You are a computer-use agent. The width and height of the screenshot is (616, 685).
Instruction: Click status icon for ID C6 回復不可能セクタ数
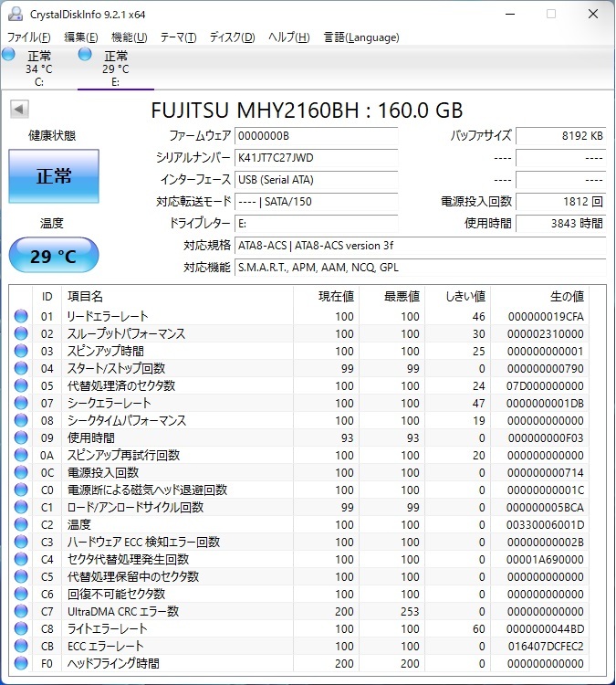[21, 594]
